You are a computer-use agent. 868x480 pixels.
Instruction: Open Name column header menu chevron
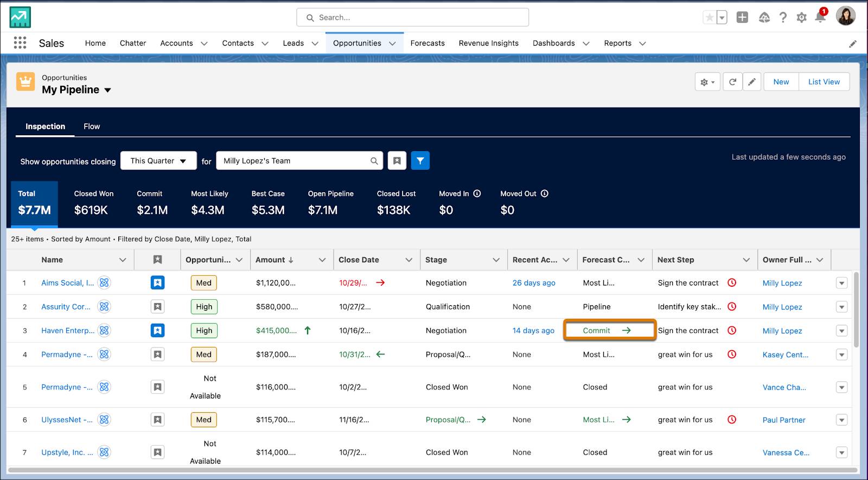[x=123, y=260]
